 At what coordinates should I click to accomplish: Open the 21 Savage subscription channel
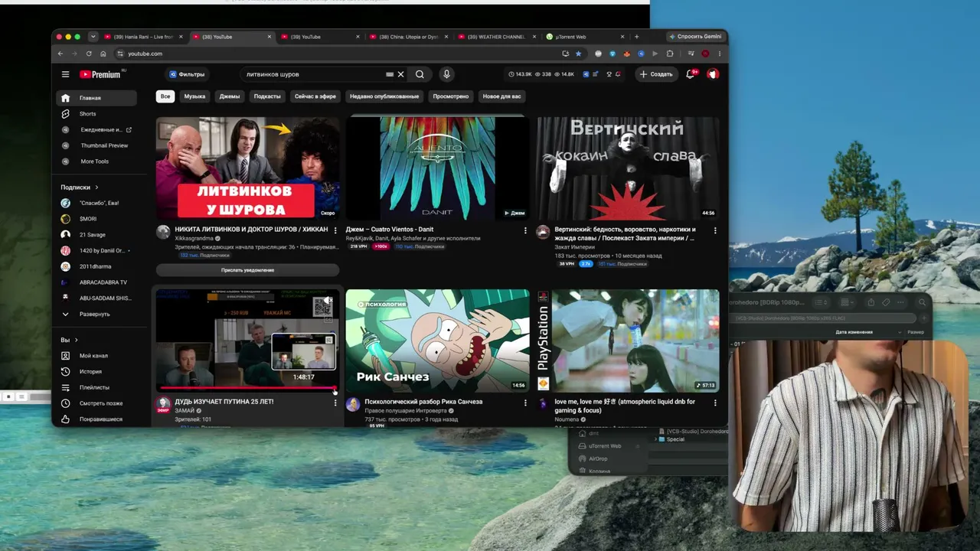pos(96,235)
